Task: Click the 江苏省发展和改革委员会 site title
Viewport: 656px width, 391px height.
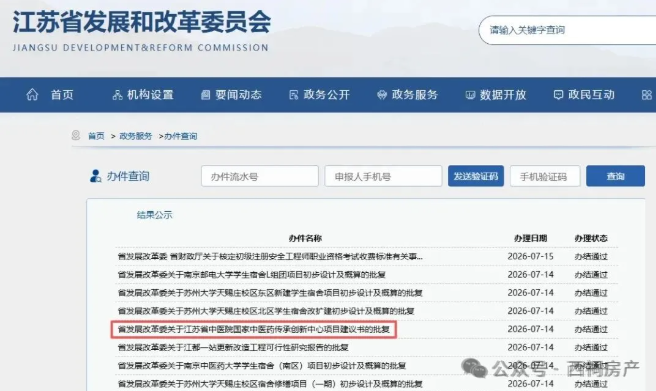Action: pyautogui.click(x=142, y=22)
